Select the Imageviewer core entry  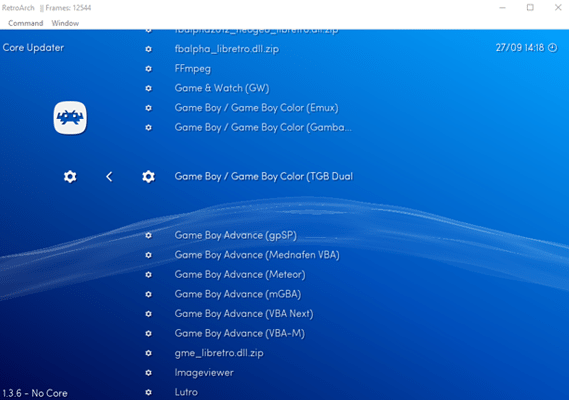point(204,373)
